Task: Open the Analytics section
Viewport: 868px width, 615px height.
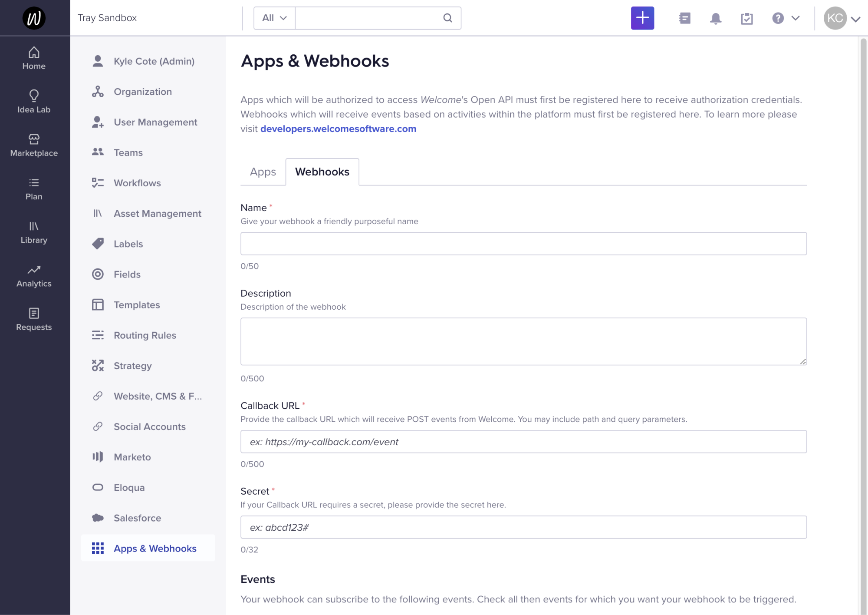Action: click(x=34, y=275)
